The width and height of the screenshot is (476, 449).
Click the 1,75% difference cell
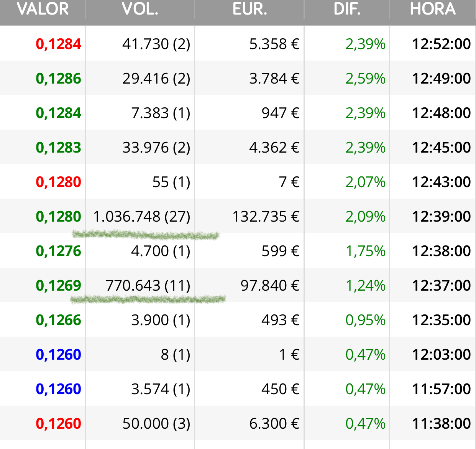pyautogui.click(x=365, y=251)
